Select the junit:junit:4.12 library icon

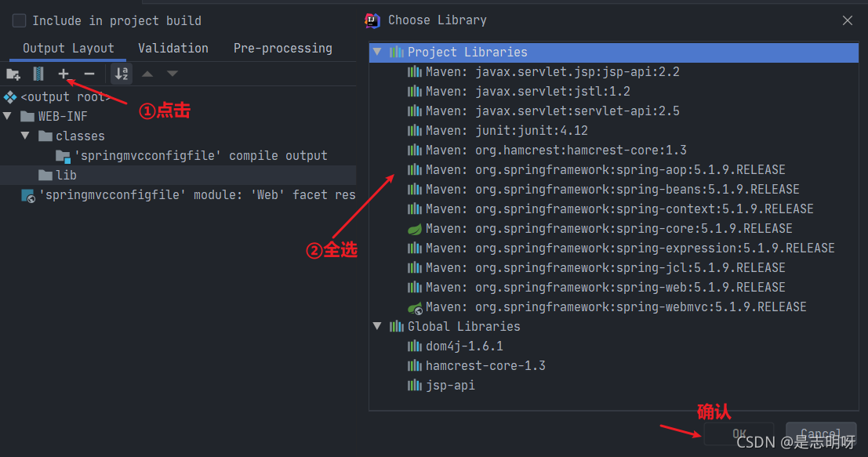coord(415,130)
